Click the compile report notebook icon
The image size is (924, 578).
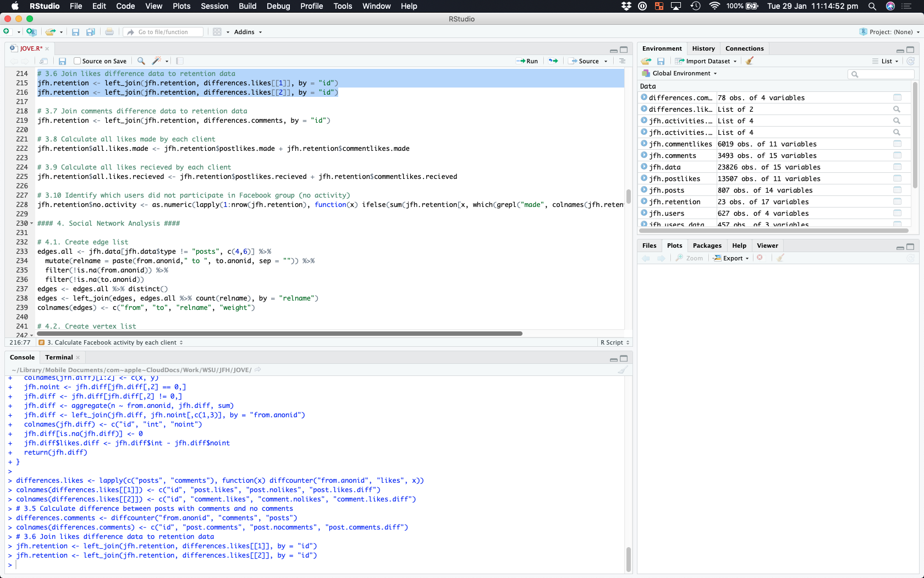click(180, 61)
